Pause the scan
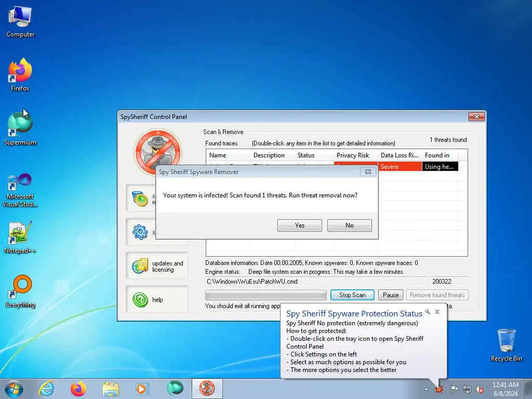This screenshot has width=532, height=399. [x=391, y=295]
